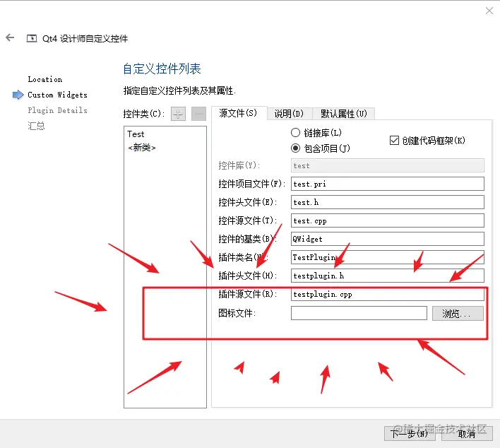This screenshot has height=448, width=500.
Task: Click the 插件源文件(R) label
Action: tap(247, 294)
